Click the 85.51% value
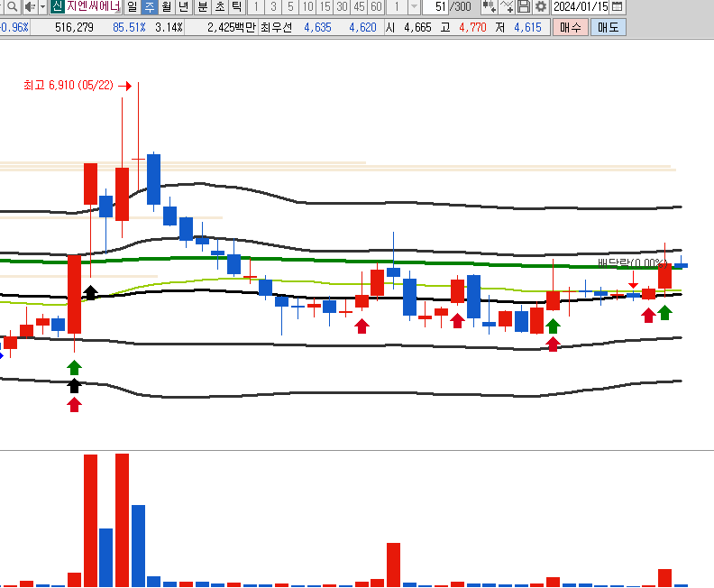 tap(129, 27)
